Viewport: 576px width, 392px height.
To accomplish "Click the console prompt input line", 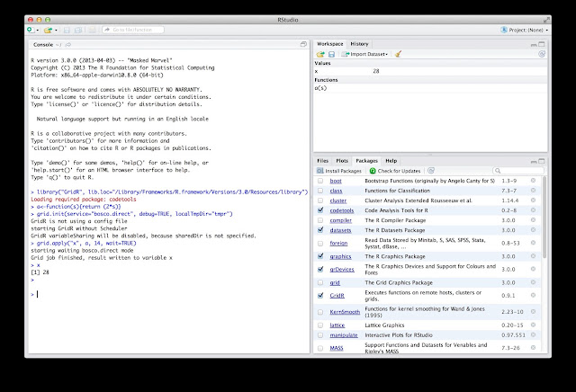I will pyautogui.click(x=169, y=294).
